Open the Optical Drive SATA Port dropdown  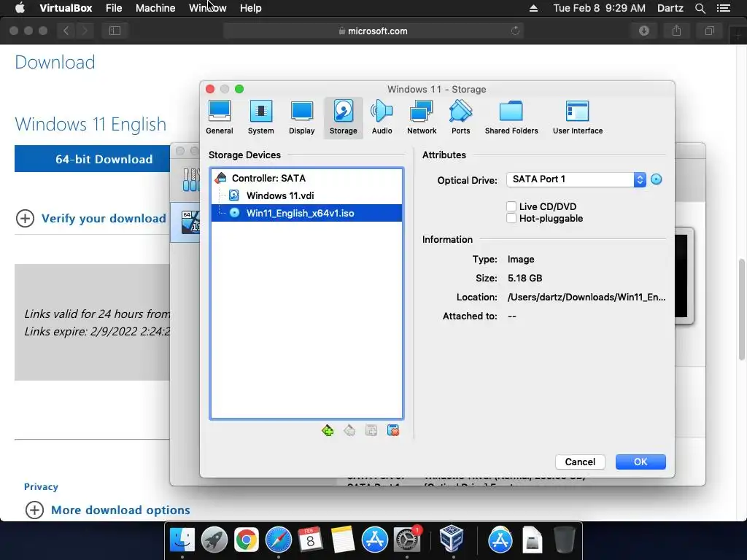point(576,179)
